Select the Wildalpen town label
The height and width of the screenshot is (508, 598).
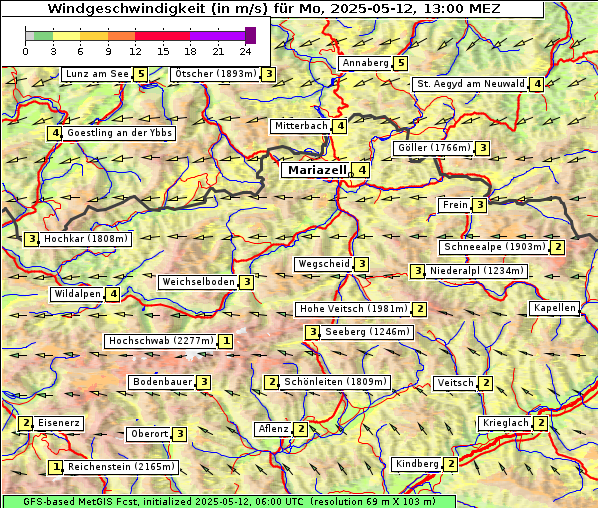point(77,294)
